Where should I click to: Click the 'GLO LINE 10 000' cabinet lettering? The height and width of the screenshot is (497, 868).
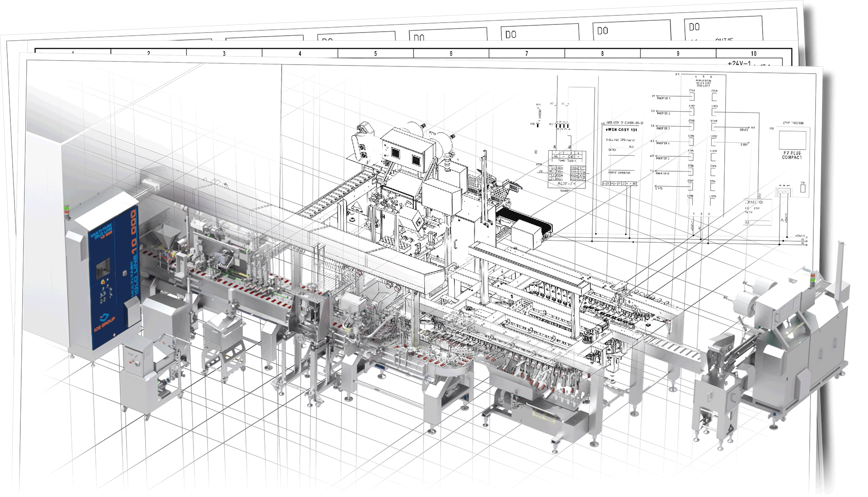(133, 253)
